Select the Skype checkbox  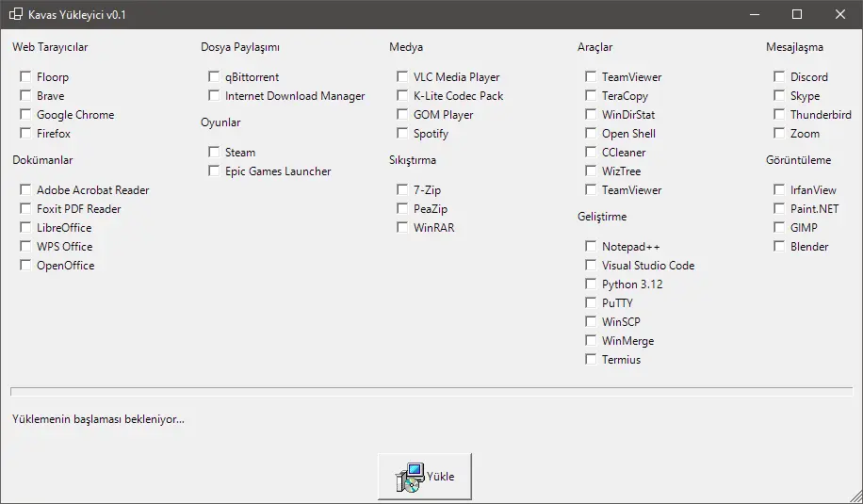(x=779, y=95)
